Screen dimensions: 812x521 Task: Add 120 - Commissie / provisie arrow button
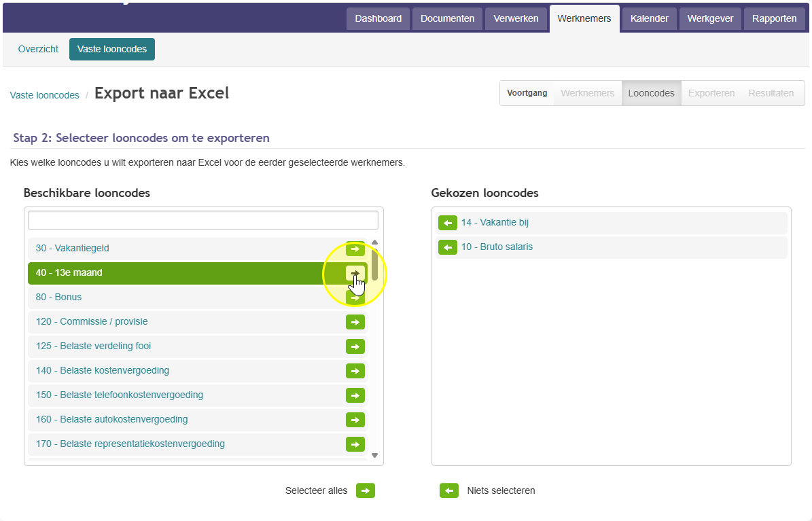(x=355, y=322)
